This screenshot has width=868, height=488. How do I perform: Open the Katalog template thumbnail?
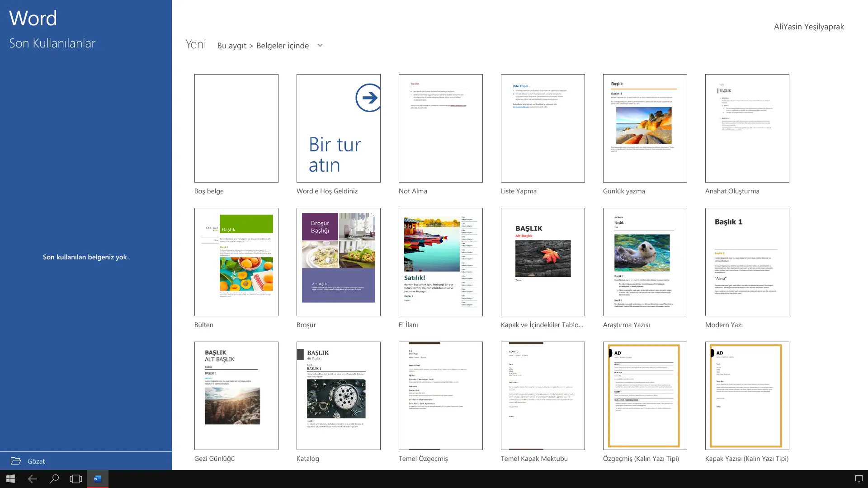point(339,396)
